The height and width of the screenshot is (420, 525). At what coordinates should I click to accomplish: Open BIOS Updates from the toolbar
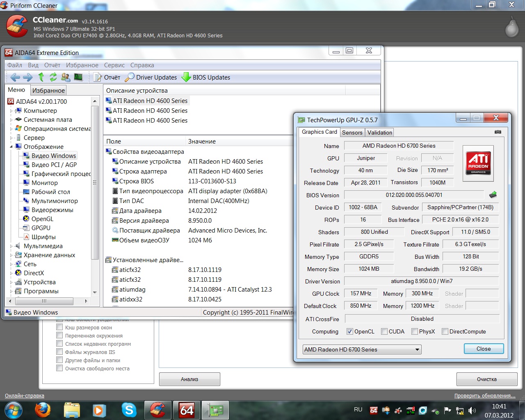click(x=206, y=78)
